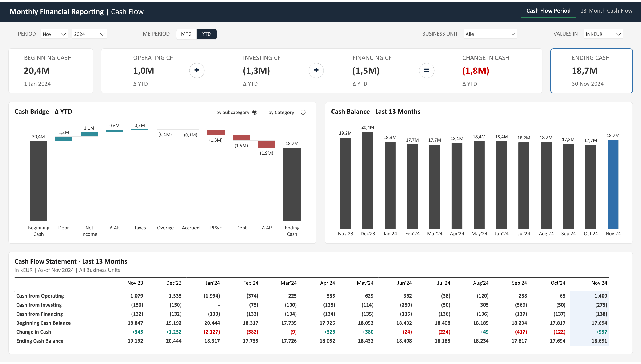Click the blue Nov'24 cash balance bar
This screenshot has width=641, height=364.
coord(613,184)
